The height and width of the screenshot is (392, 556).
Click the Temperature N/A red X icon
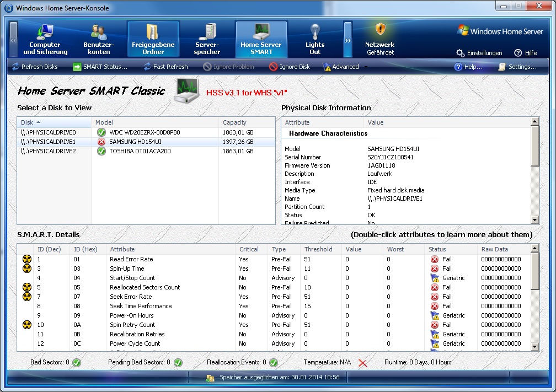pos(362,363)
